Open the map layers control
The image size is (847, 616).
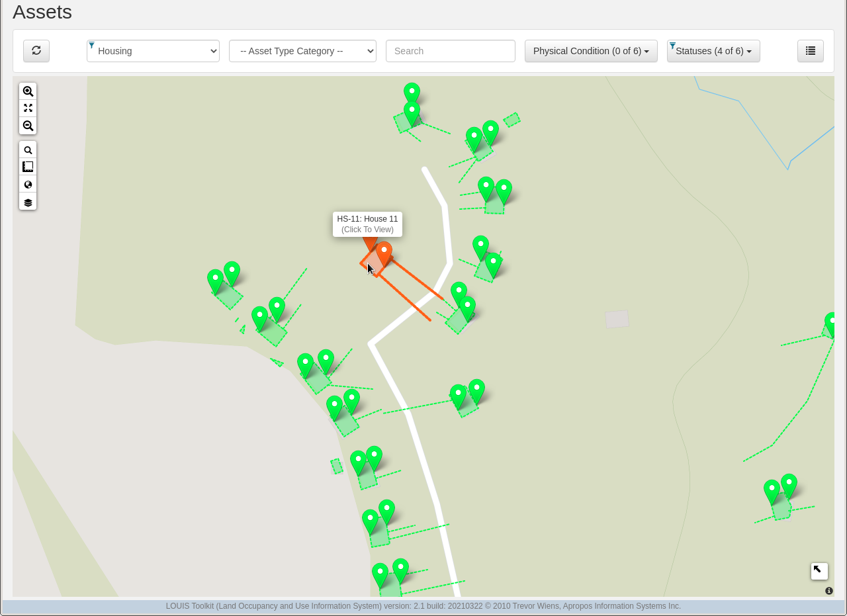click(x=28, y=202)
